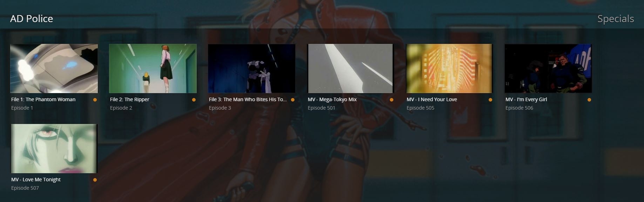Select title 'File 3: The Man Who Bites His To...'
This screenshot has height=202, width=644.
248,99
